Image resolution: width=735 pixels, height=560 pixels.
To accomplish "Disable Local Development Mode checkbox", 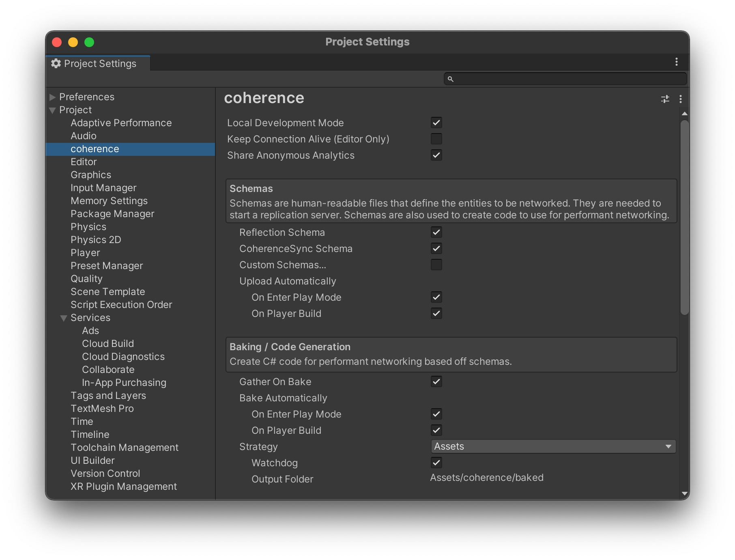I will [436, 123].
